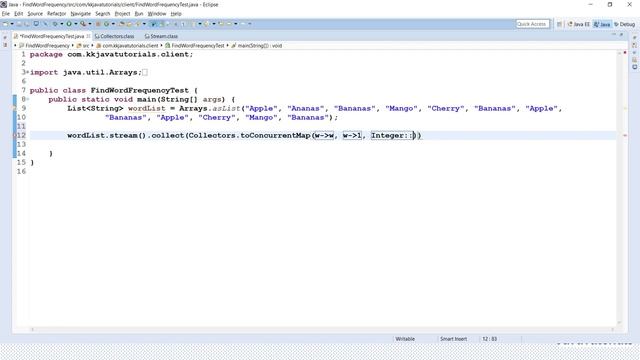This screenshot has height=360, width=640.
Task: Click the Debug bug icon
Action: tap(55, 24)
